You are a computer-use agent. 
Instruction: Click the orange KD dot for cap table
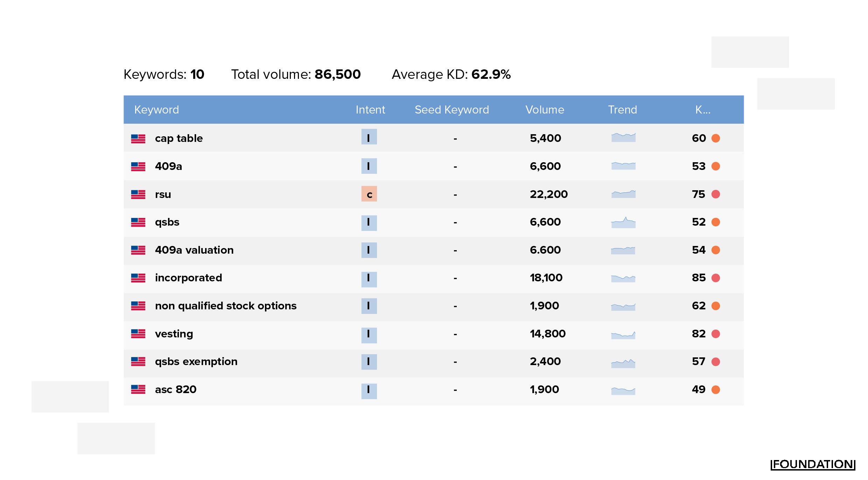tap(716, 138)
